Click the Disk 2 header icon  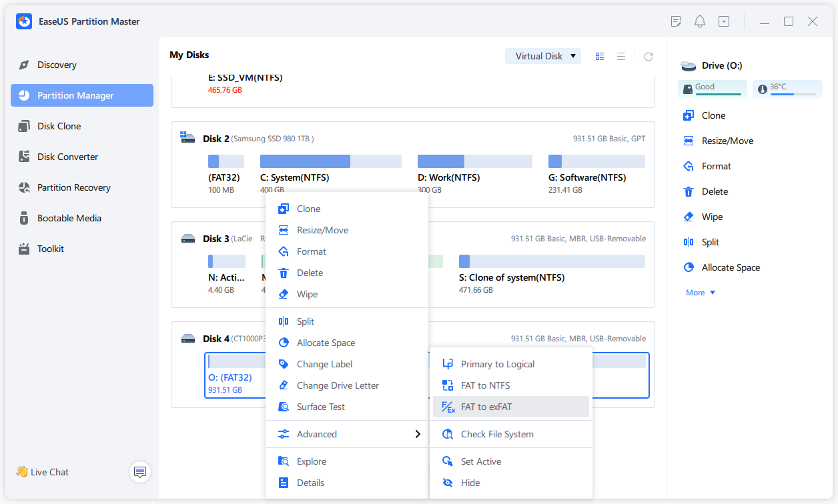(x=187, y=138)
